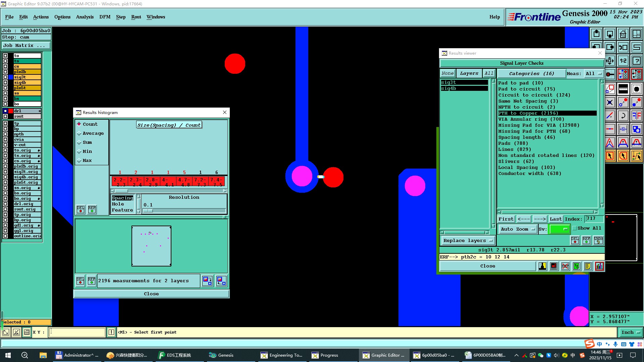Viewport: 644px width, 362px height.
Task: Select the ruler measurement tool icon
Action: click(623, 89)
